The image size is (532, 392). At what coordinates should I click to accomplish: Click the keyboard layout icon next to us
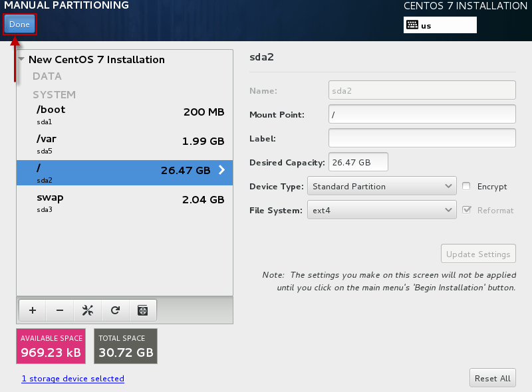point(412,25)
